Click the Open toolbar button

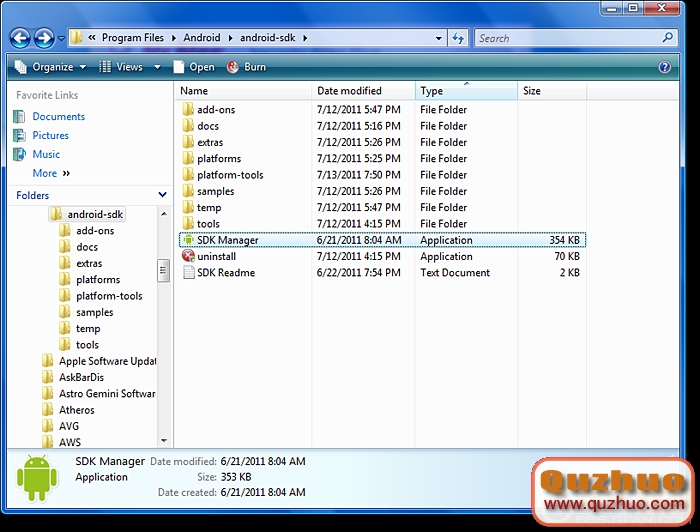[194, 67]
